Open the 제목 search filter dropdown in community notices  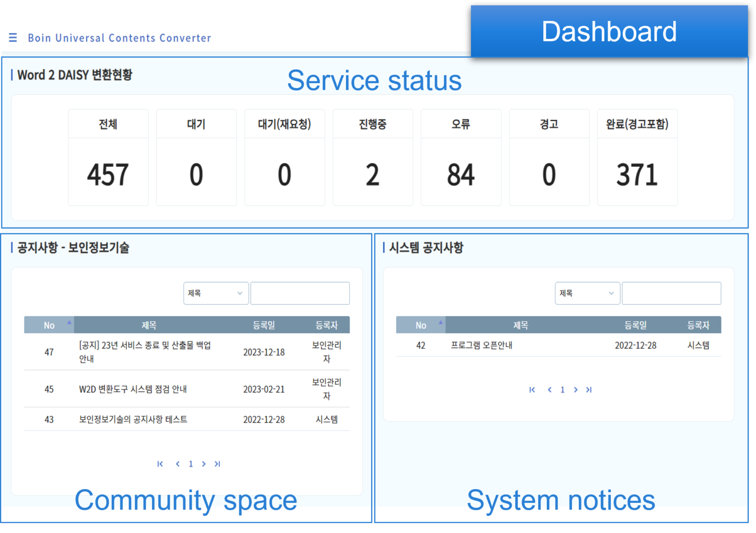(216, 293)
